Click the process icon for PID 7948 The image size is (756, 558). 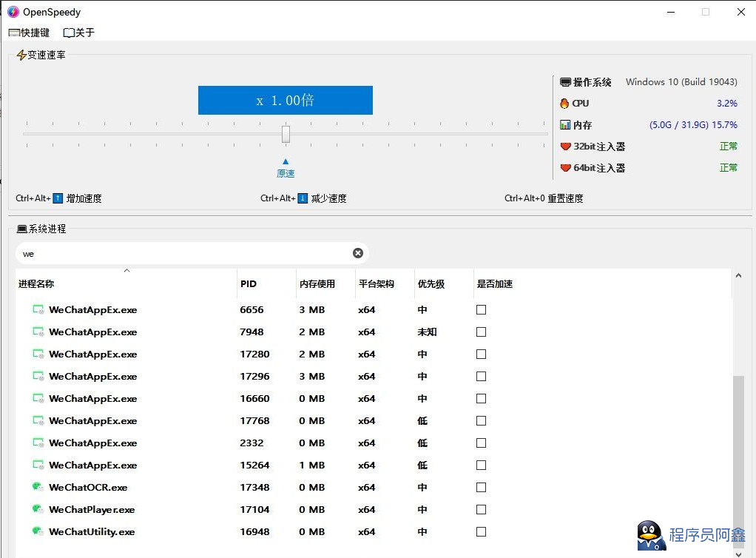(x=38, y=332)
